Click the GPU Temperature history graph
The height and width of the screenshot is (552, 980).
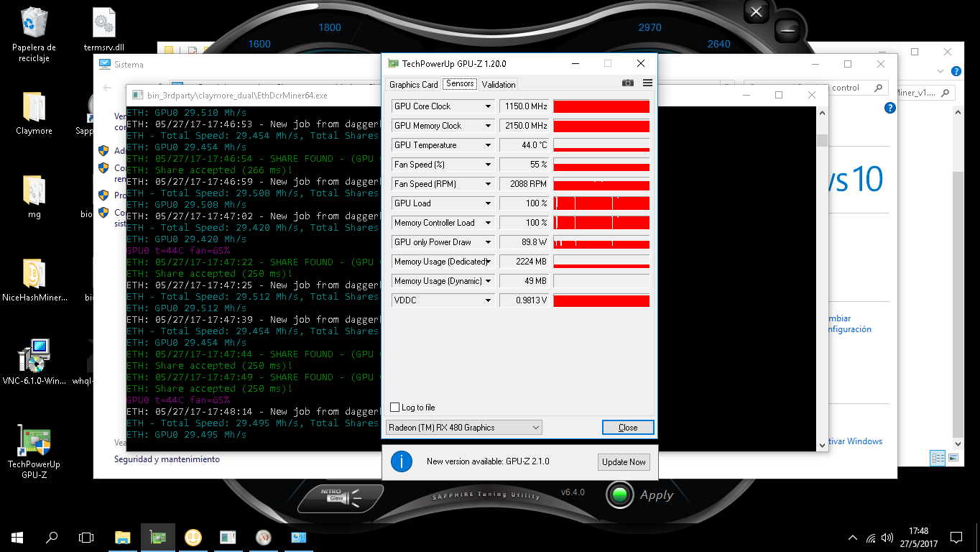[601, 145]
